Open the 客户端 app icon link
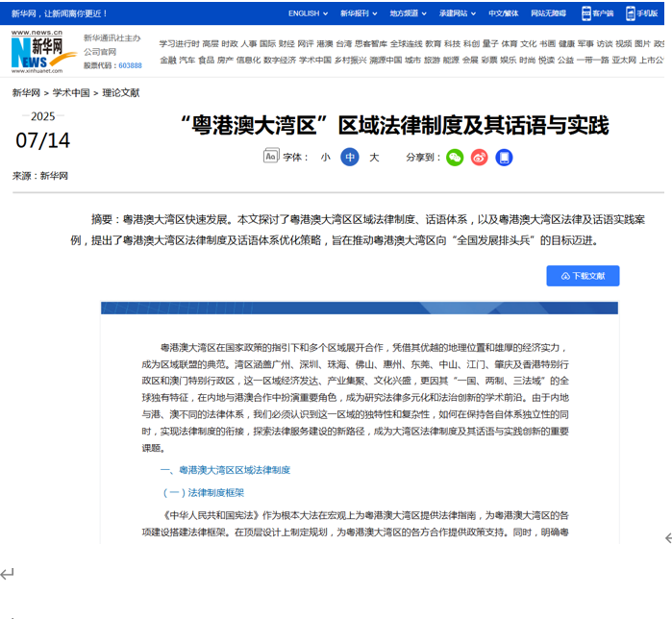This screenshot has width=672, height=619. point(597,13)
